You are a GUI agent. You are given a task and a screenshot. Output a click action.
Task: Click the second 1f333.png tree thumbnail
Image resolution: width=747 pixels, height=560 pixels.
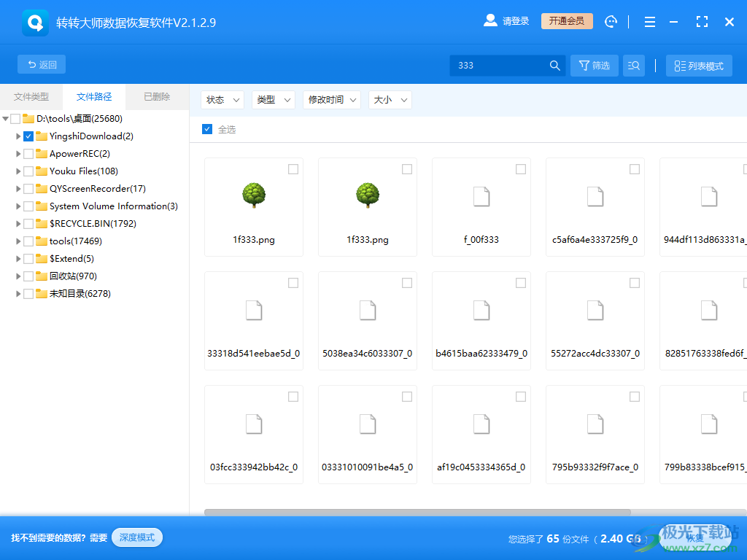tap(368, 195)
